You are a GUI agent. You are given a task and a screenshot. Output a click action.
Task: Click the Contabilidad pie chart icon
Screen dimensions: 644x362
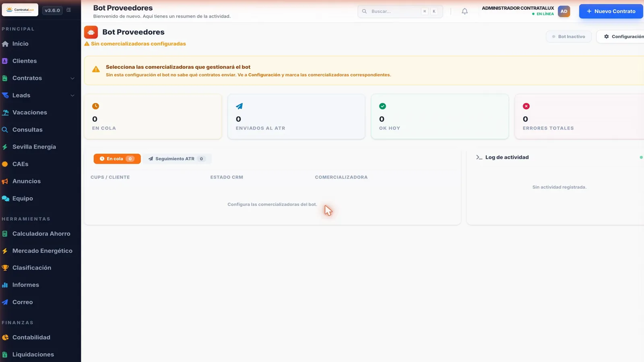click(5, 337)
